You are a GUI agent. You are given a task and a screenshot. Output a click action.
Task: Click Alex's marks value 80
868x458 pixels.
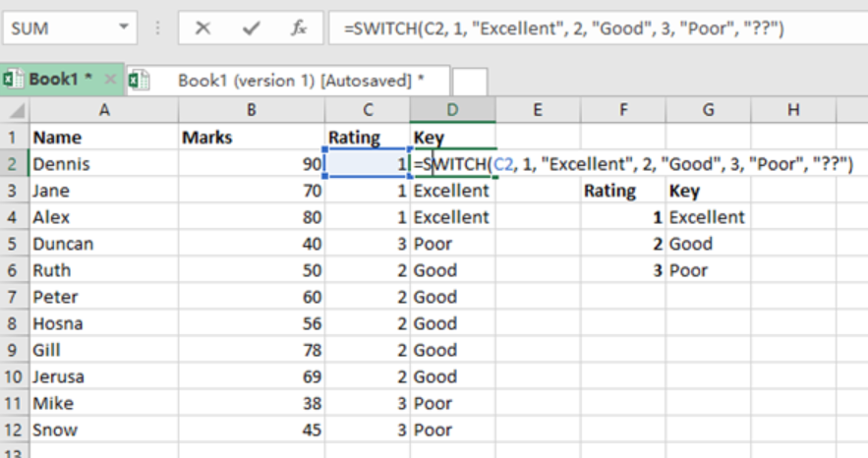[252, 217]
